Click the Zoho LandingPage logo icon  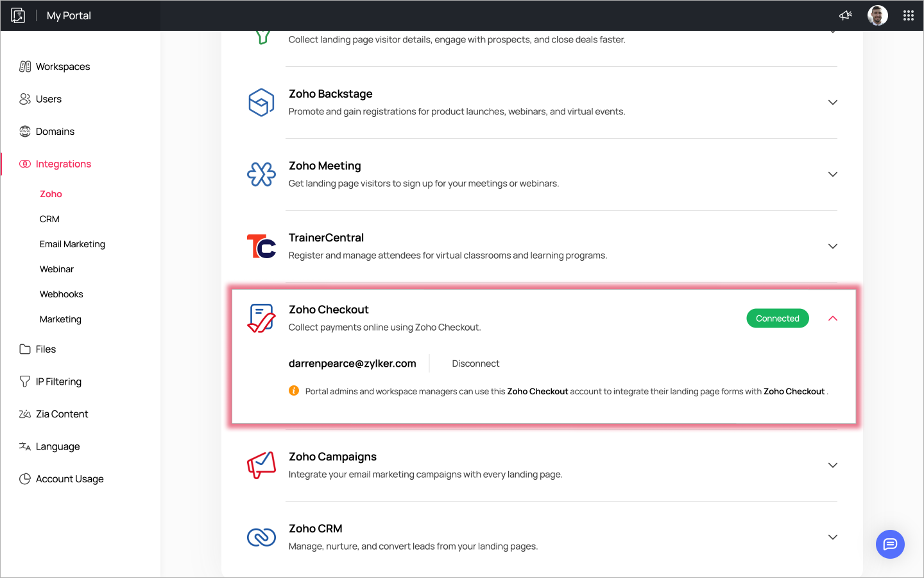[x=18, y=15]
